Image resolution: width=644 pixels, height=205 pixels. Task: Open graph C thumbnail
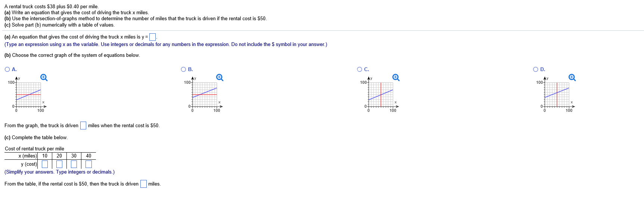(x=381, y=95)
